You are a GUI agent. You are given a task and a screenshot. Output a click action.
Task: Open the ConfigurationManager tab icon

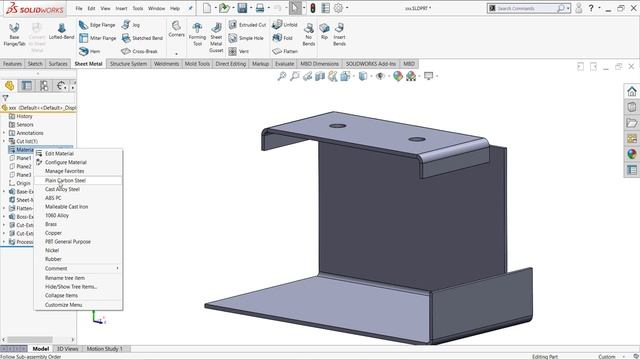(44, 85)
